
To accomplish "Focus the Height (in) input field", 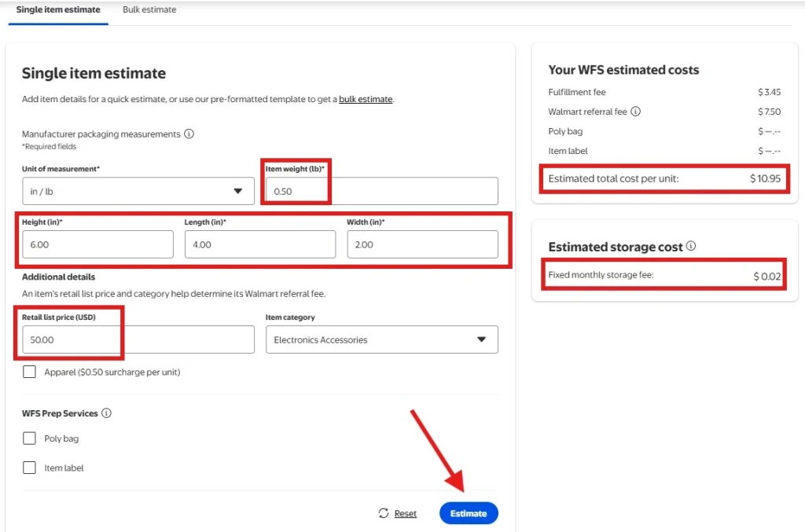I will click(x=97, y=244).
